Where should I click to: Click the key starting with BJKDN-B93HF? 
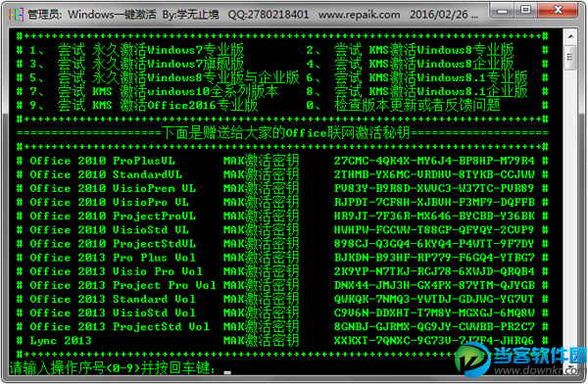434,258
